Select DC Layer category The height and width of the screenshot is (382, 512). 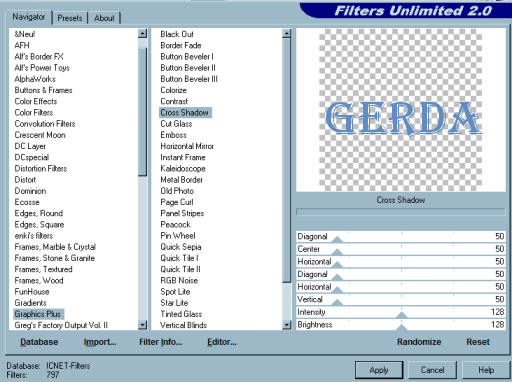click(x=30, y=146)
